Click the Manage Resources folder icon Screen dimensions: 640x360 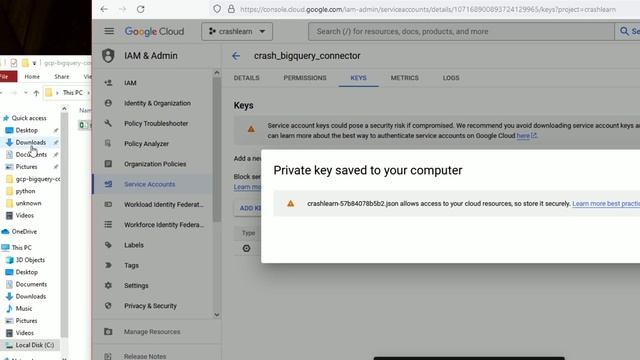pyautogui.click(x=108, y=331)
